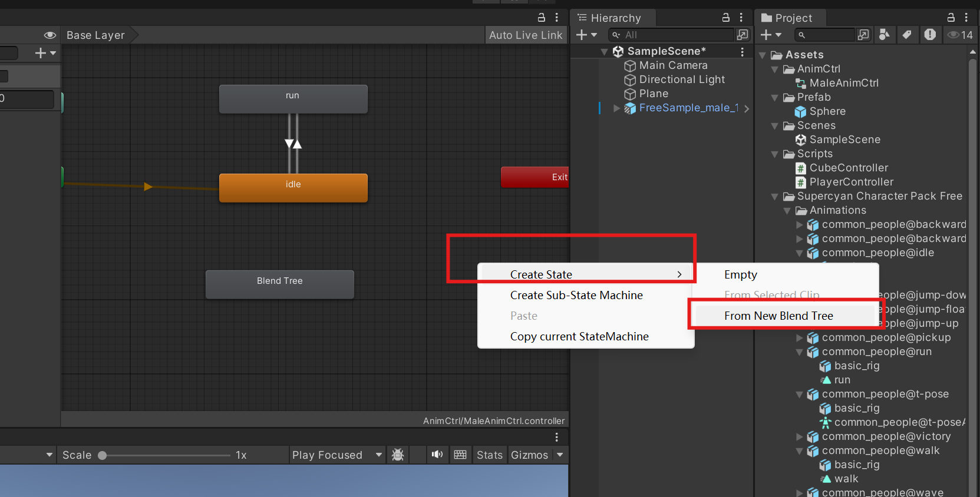Toggle hidden packages visibility count
The width and height of the screenshot is (980, 497).
[960, 35]
